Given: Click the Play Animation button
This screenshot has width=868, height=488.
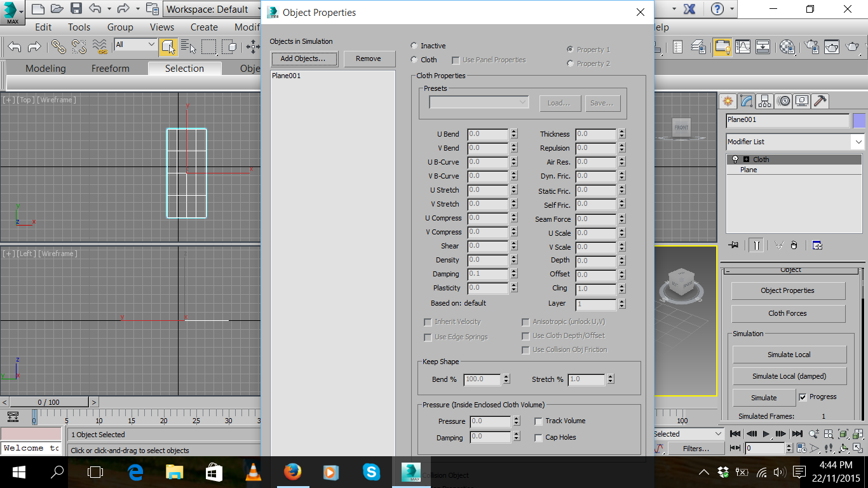Looking at the screenshot, I should tap(766, 434).
